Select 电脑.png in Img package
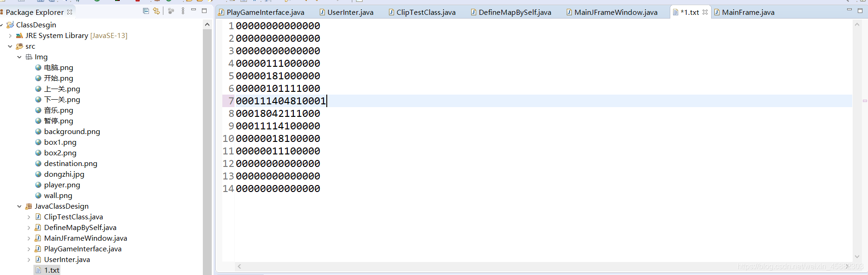The width and height of the screenshot is (868, 275). point(58,68)
